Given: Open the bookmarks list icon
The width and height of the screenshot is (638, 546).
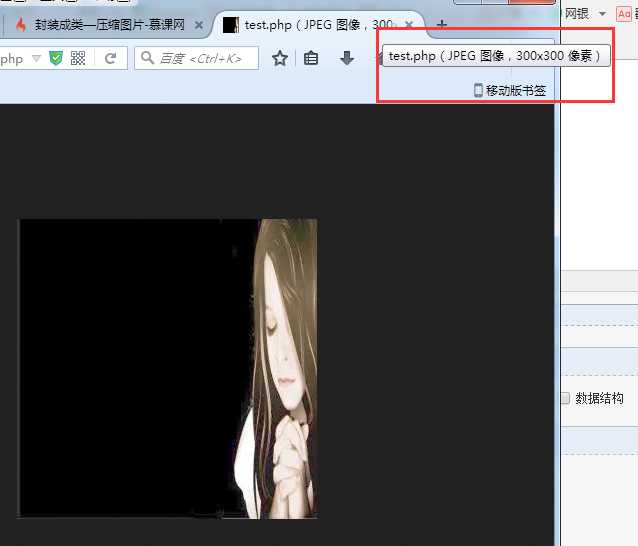Looking at the screenshot, I should coord(311,58).
